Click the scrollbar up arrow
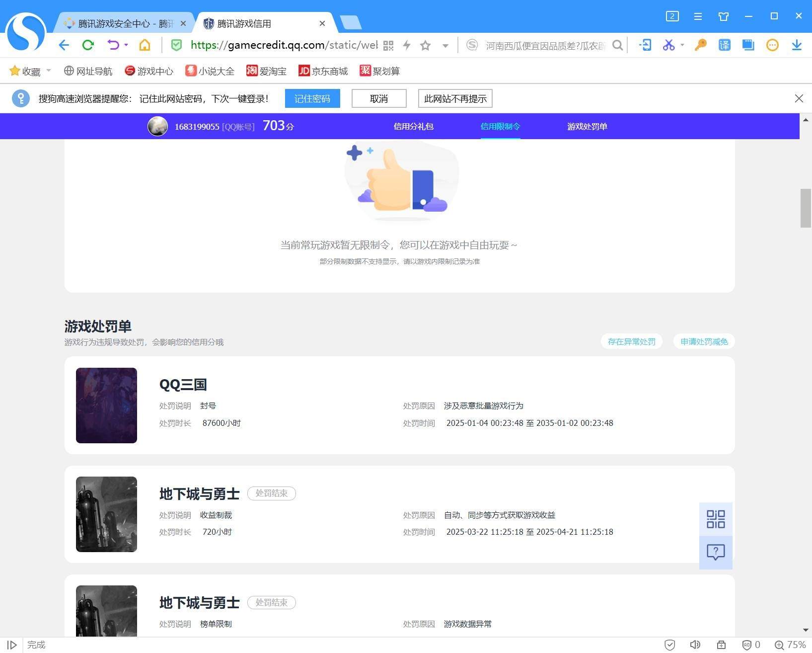 tap(806, 120)
